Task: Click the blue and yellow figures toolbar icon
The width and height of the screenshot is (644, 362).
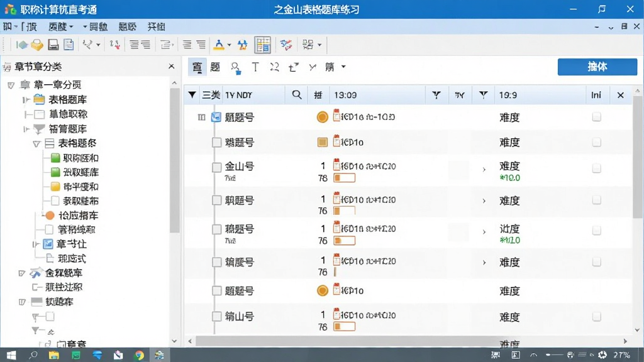Action: pyautogui.click(x=243, y=45)
